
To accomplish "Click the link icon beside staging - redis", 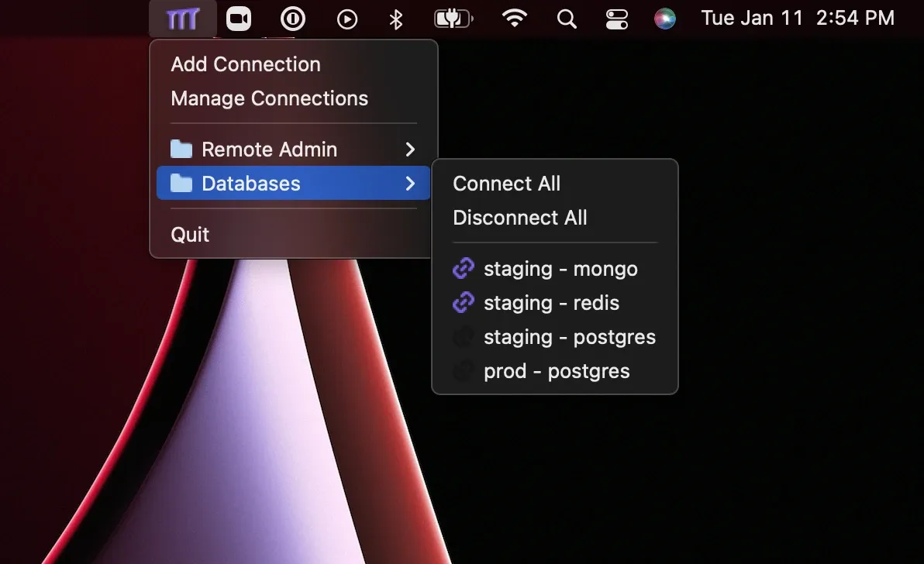I will 464,302.
